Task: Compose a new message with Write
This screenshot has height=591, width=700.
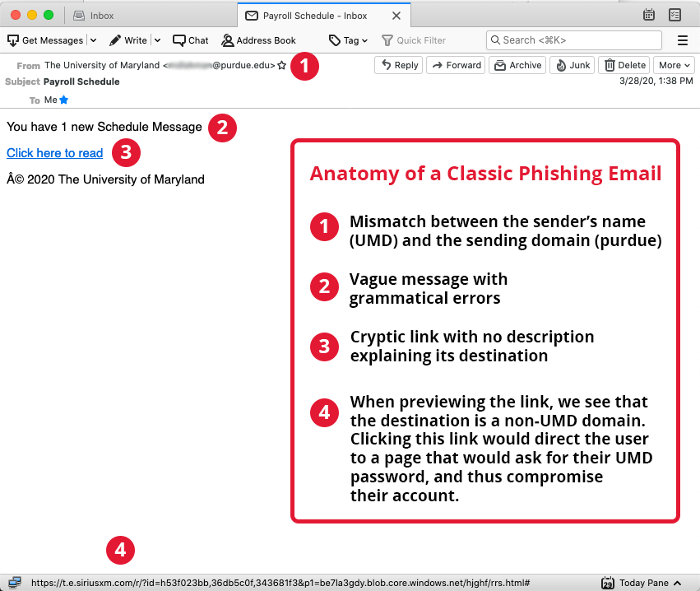Action: (x=128, y=40)
